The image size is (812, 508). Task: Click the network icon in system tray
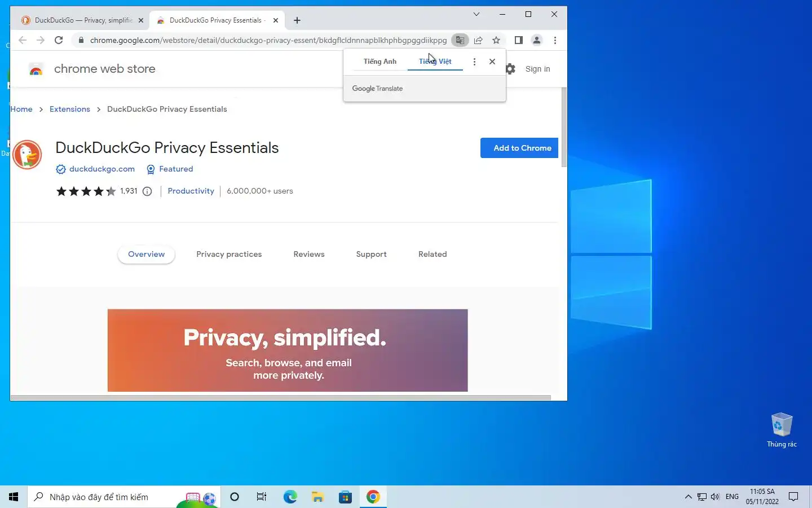tap(701, 497)
